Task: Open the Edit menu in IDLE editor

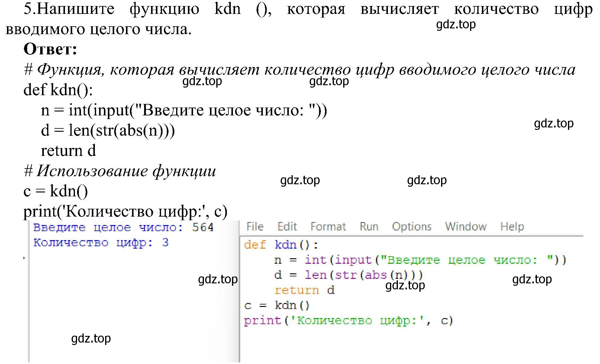Action: [x=287, y=227]
